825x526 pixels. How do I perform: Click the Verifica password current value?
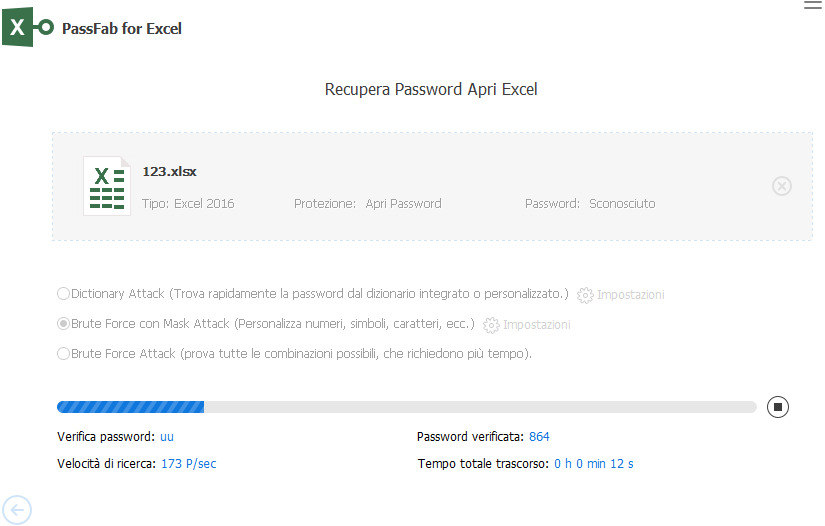[x=167, y=437]
